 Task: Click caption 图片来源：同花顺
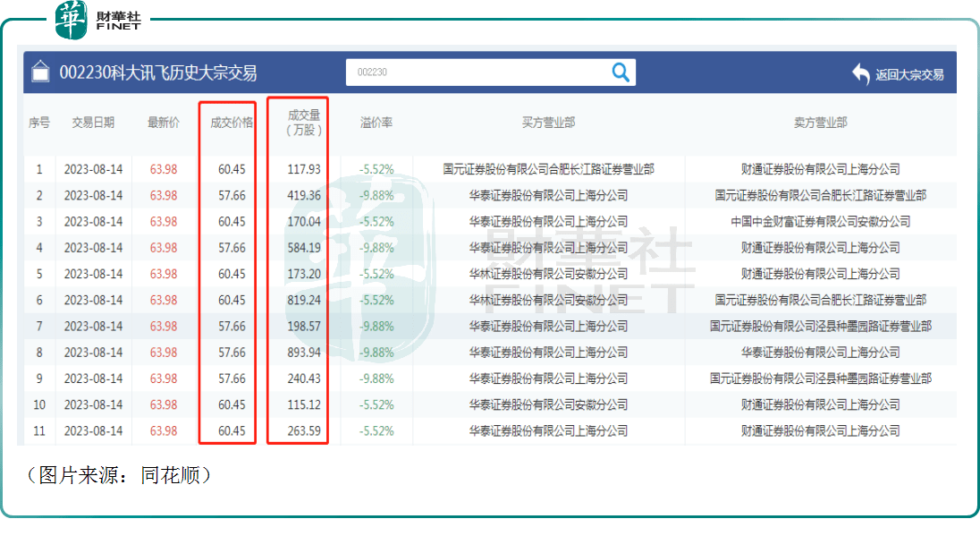point(120,475)
